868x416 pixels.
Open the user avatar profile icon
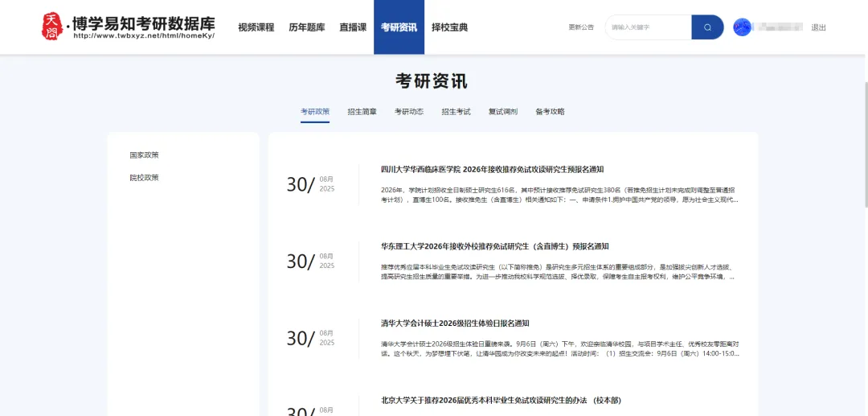click(743, 27)
